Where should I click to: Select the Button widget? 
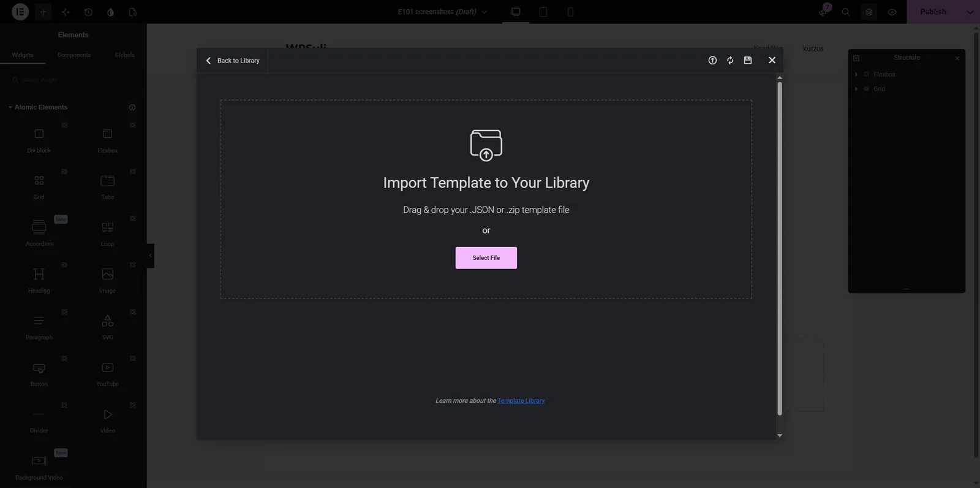tap(39, 373)
